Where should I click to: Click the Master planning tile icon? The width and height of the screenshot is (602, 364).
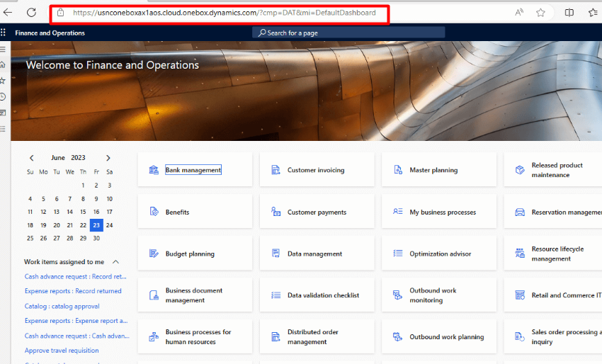398,170
